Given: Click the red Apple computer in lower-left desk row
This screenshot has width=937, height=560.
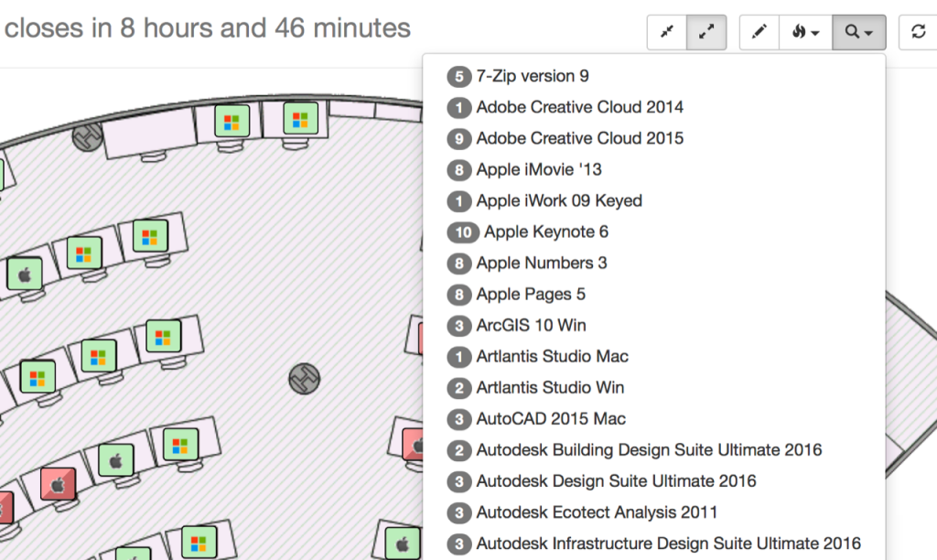Looking at the screenshot, I should pos(58,484).
